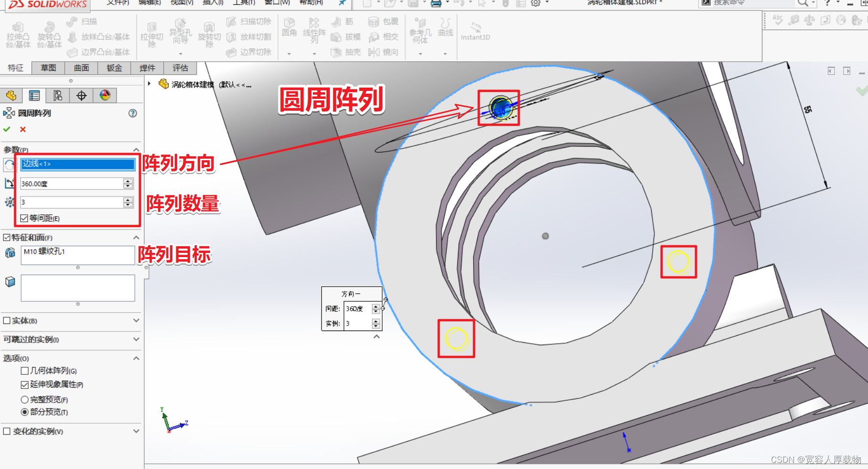
Task: Choose the 放样凸台/基体 loft tool
Action: point(98,37)
